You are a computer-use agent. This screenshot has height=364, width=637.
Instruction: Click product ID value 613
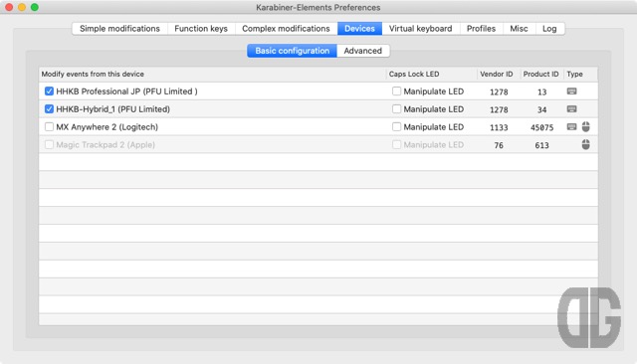tap(541, 145)
